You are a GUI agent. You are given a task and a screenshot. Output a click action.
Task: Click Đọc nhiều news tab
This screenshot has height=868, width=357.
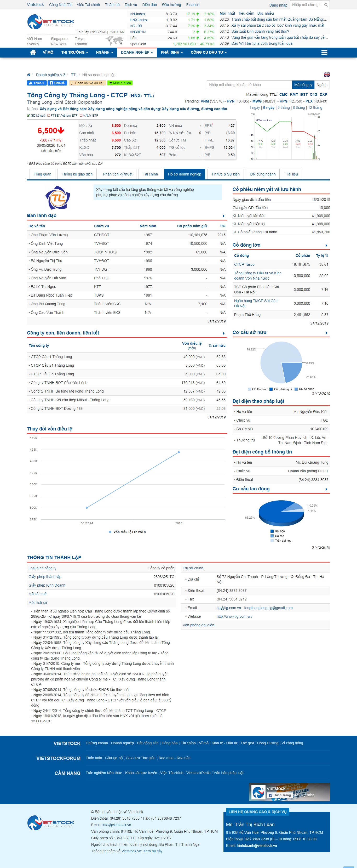tap(265, 14)
